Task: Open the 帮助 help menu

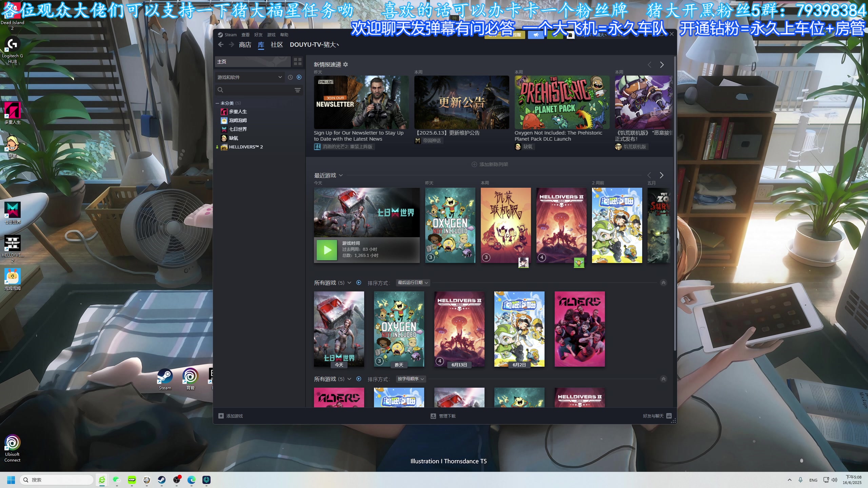Action: [x=284, y=35]
